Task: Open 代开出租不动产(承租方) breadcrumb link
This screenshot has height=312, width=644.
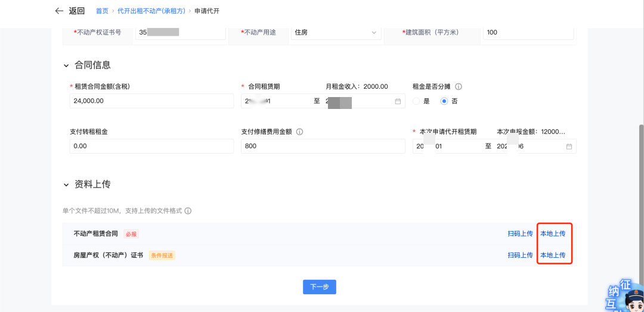Action: tap(151, 11)
